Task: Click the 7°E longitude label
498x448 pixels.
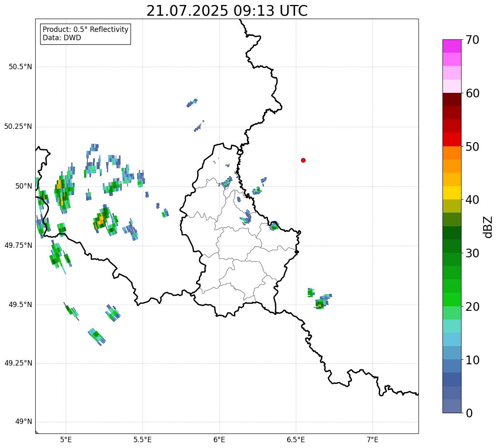Action: [x=372, y=440]
